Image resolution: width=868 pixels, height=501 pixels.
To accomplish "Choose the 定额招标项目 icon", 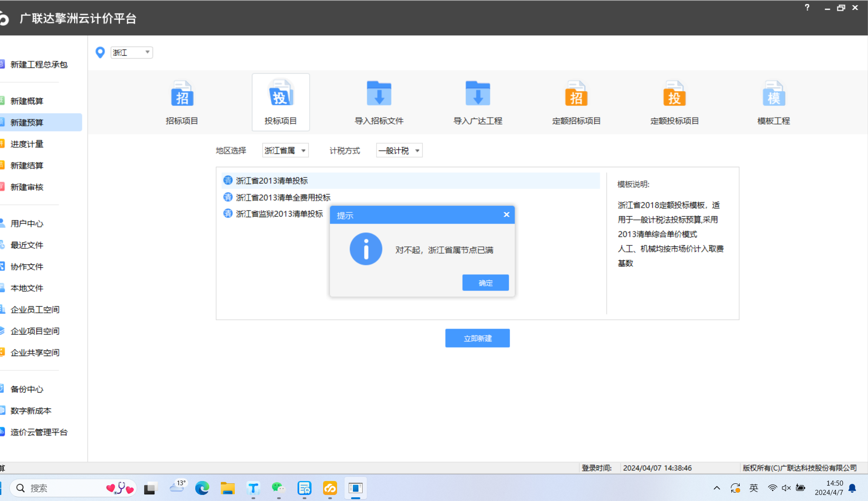I will point(576,94).
